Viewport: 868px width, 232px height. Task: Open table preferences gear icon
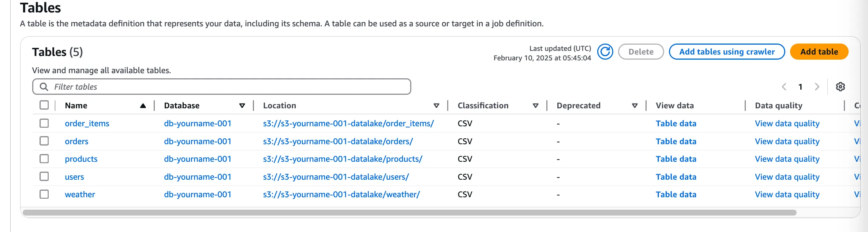[840, 87]
